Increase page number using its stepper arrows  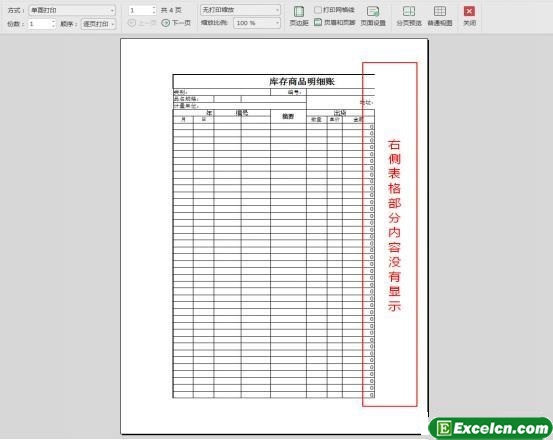pos(154,8)
